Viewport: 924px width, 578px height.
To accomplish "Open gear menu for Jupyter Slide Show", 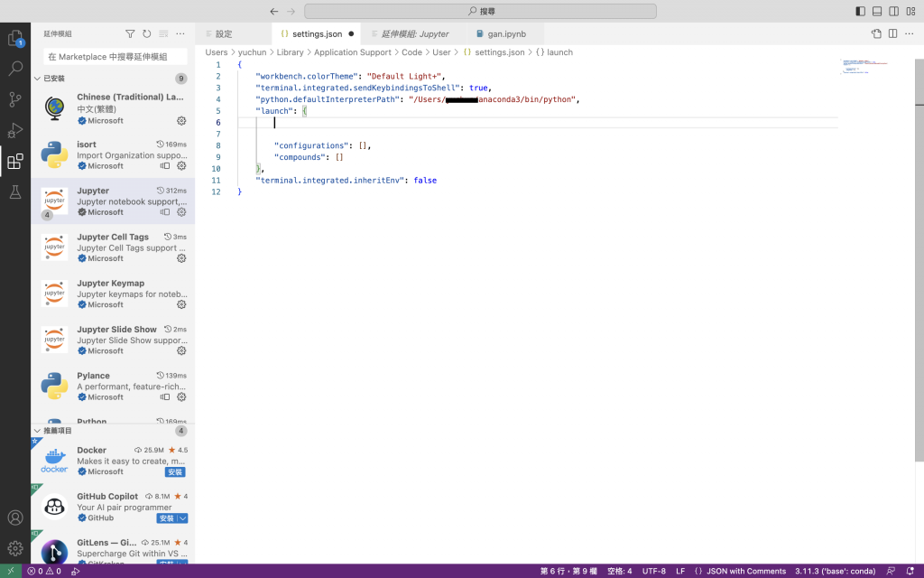I will pyautogui.click(x=181, y=350).
